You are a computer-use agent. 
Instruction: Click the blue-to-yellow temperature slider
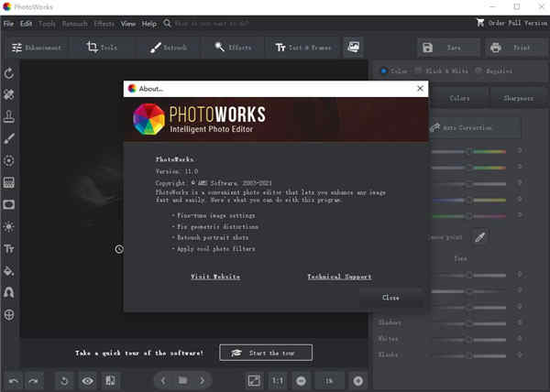[469, 200]
